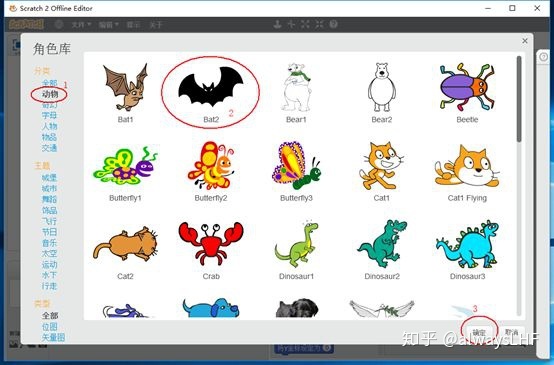The width and height of the screenshot is (554, 365).
Task: Filter sprites by 字母 category
Action: click(49, 116)
